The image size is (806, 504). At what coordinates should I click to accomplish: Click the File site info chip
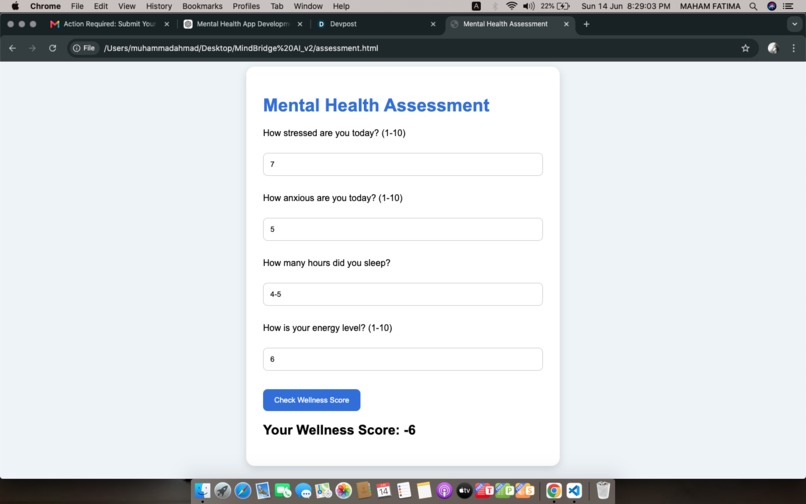point(84,48)
